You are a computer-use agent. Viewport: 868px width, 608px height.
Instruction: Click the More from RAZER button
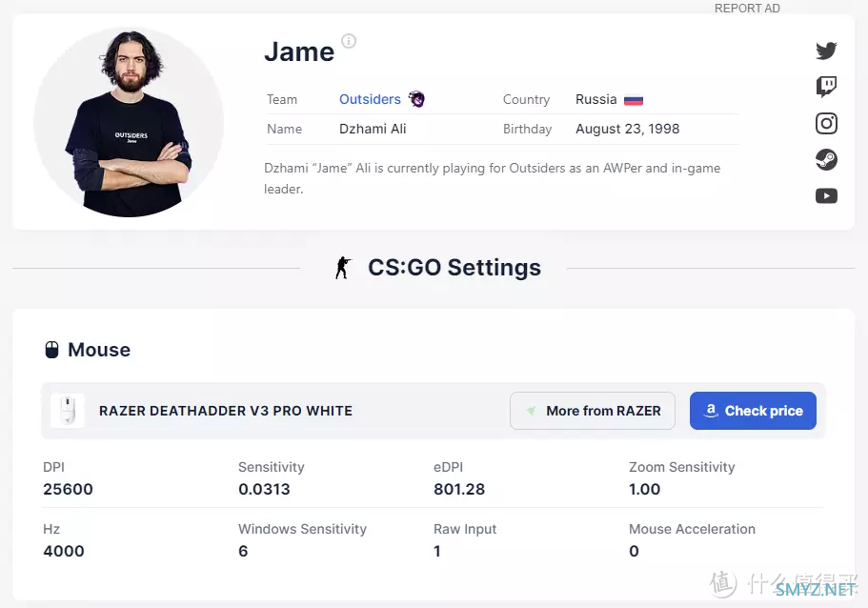[x=593, y=411]
